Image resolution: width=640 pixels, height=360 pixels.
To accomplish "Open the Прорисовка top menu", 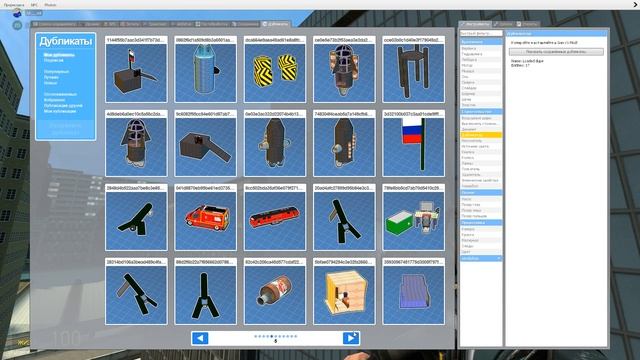I will (14, 5).
